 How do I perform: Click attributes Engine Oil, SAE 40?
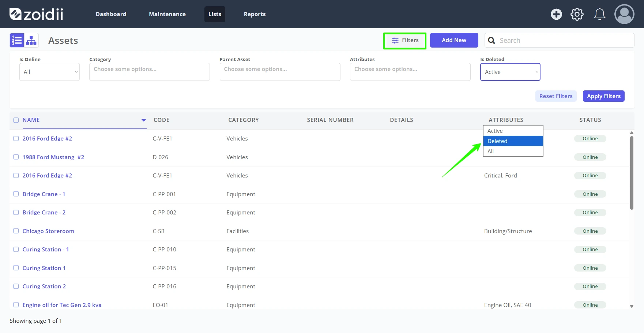[508, 305]
